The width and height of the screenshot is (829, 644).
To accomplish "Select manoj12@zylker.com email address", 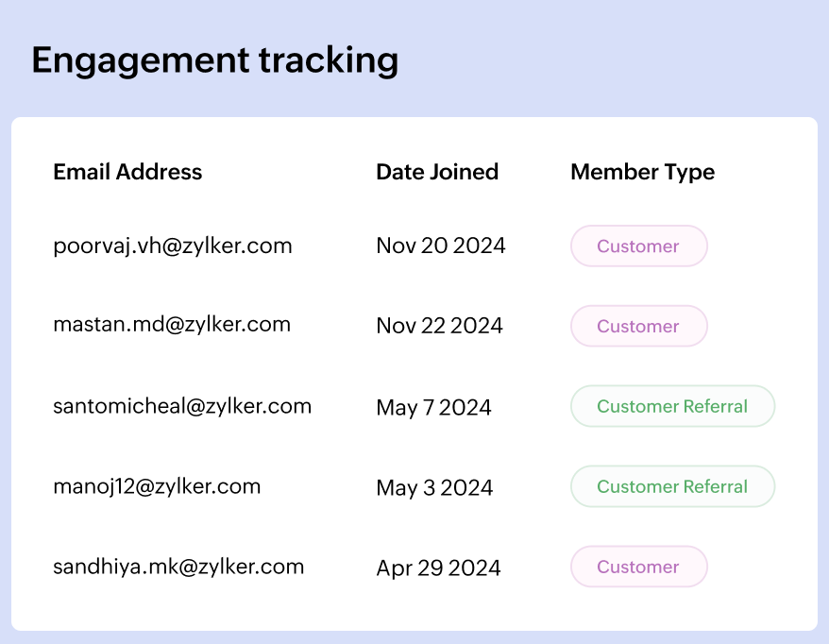I will pos(157,486).
